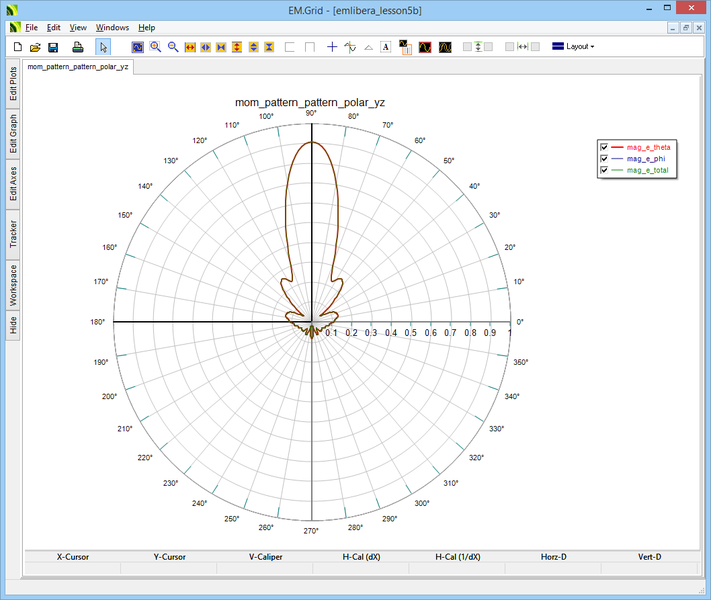Click the red mag_e_theta legend line swatch
The height and width of the screenshot is (600, 711).
point(617,147)
